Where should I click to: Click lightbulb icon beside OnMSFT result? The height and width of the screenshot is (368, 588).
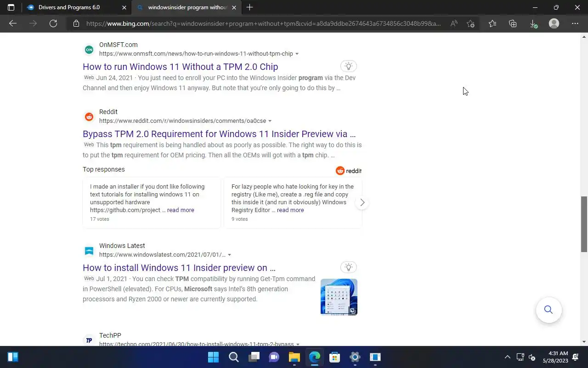(349, 66)
